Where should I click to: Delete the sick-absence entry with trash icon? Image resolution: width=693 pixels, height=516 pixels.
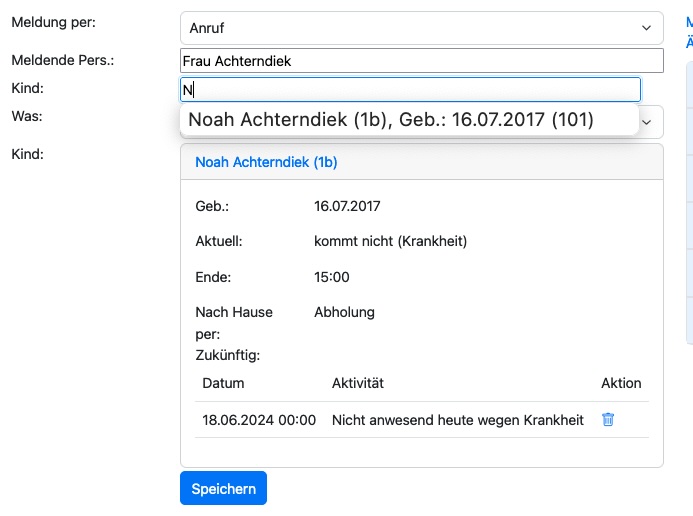608,420
